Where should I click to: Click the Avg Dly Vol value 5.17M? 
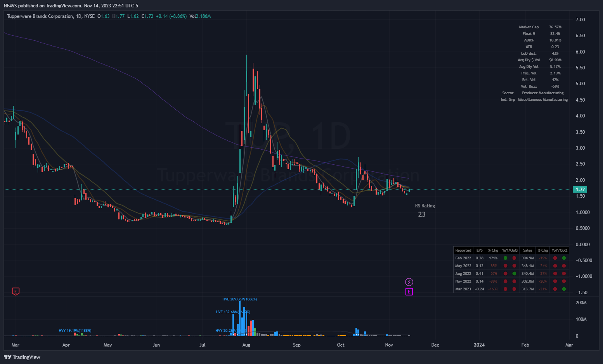(x=555, y=67)
